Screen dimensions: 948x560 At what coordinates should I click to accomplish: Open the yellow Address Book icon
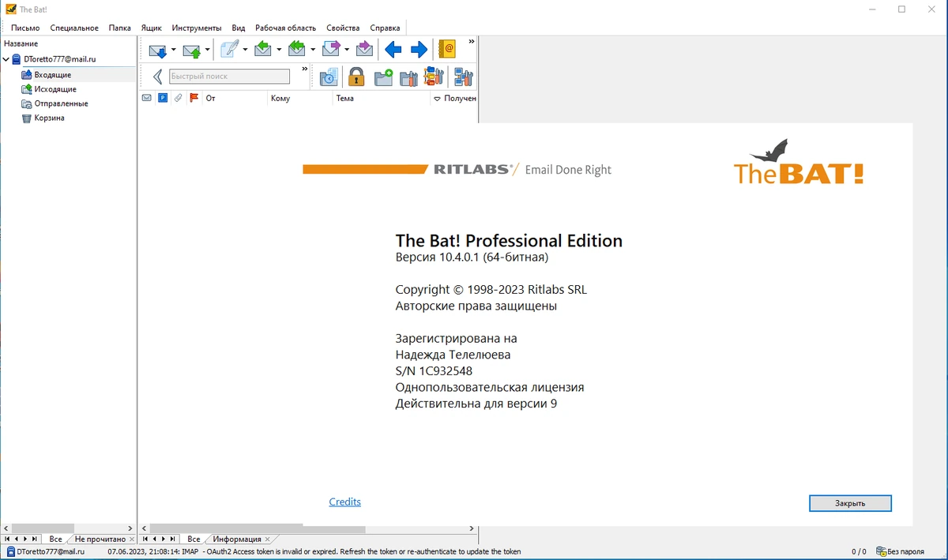click(x=447, y=50)
